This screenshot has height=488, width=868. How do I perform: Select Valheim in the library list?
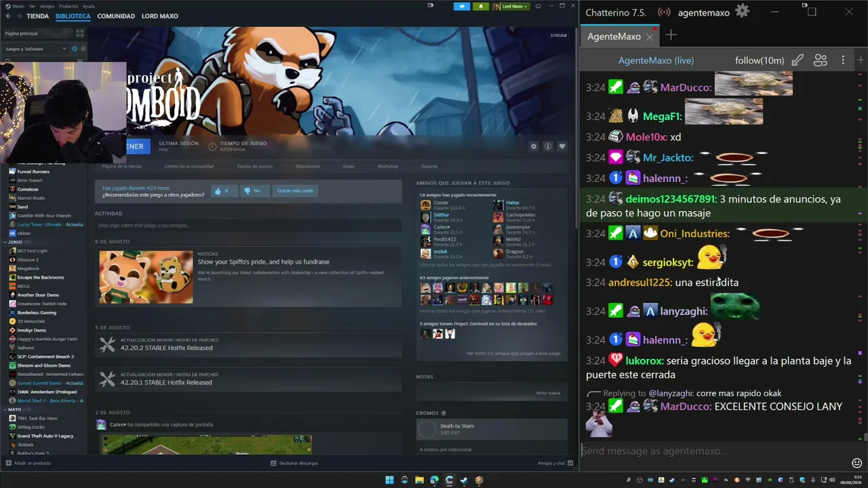tap(26, 348)
